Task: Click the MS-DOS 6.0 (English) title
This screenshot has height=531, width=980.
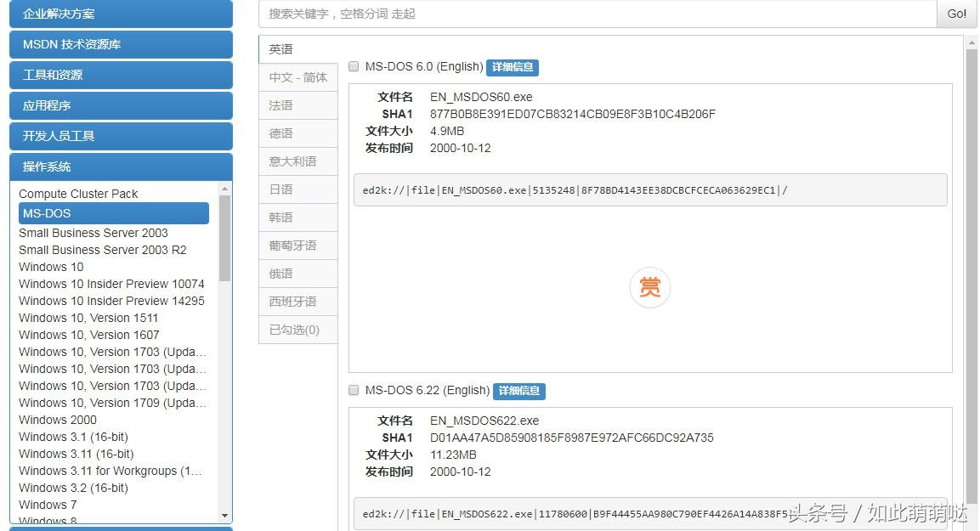Action: coord(424,67)
